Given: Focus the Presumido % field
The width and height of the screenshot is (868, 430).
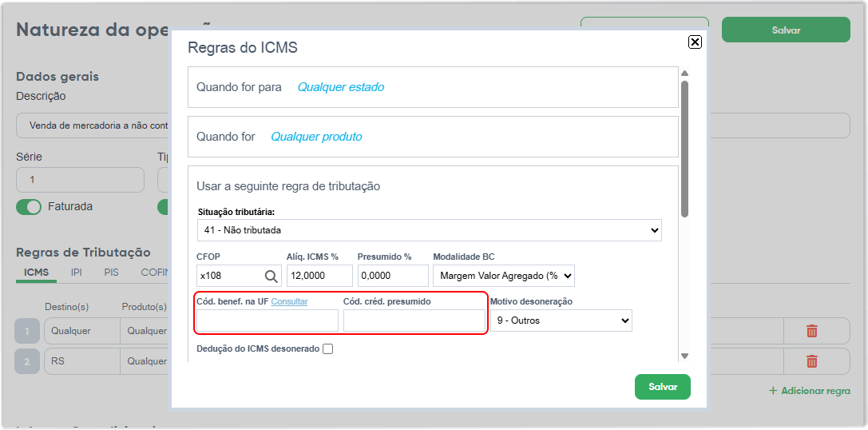Looking at the screenshot, I should [393, 276].
